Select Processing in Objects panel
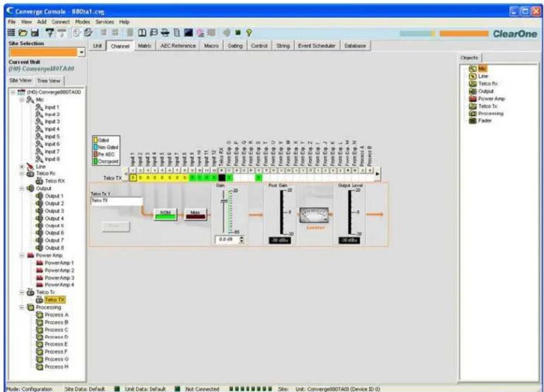 coord(486,114)
